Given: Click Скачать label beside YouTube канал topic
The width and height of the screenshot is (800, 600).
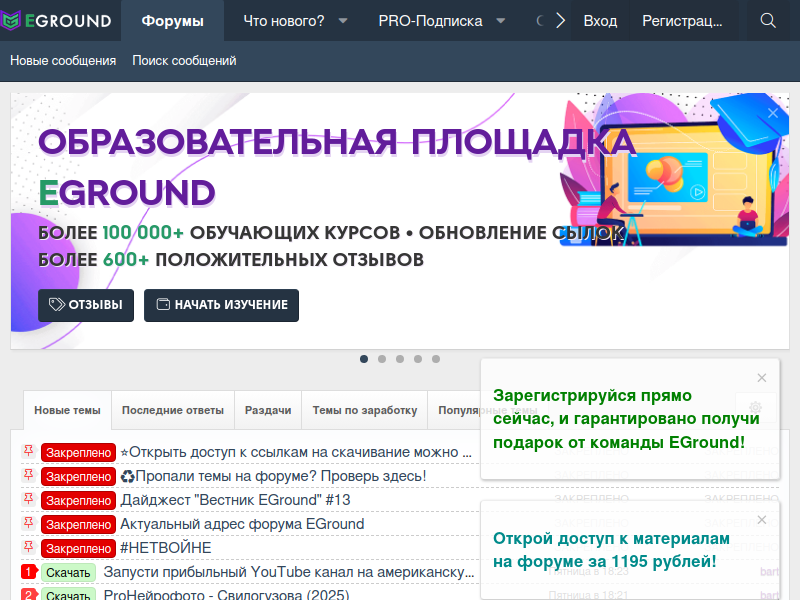Looking at the screenshot, I should tap(68, 573).
